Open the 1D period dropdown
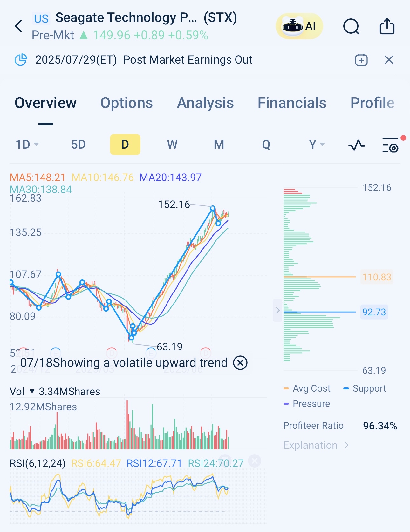 pos(27,145)
